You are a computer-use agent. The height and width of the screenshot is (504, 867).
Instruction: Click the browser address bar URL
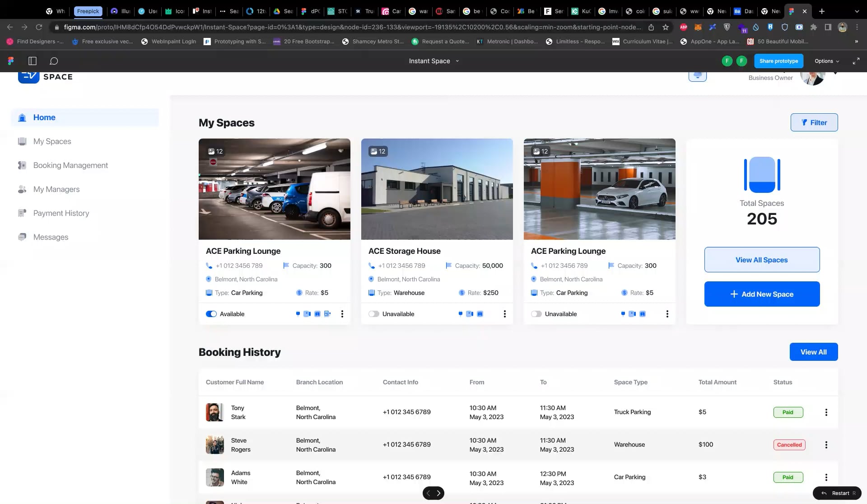[x=352, y=27]
